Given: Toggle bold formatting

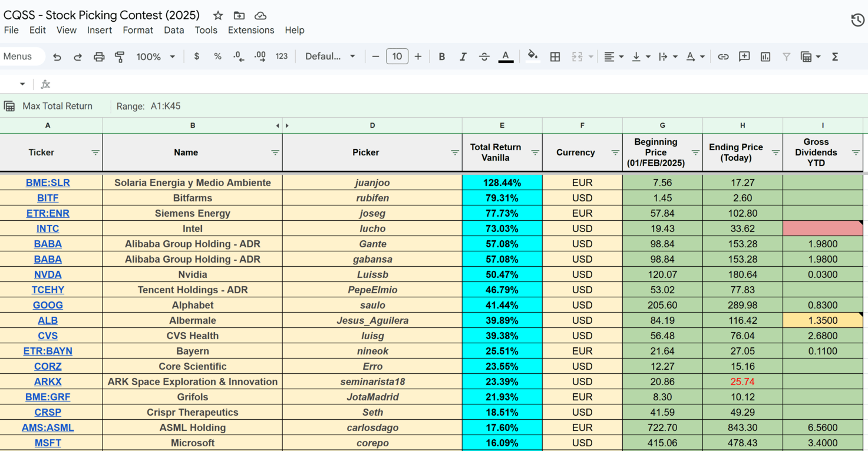Looking at the screenshot, I should pyautogui.click(x=441, y=57).
